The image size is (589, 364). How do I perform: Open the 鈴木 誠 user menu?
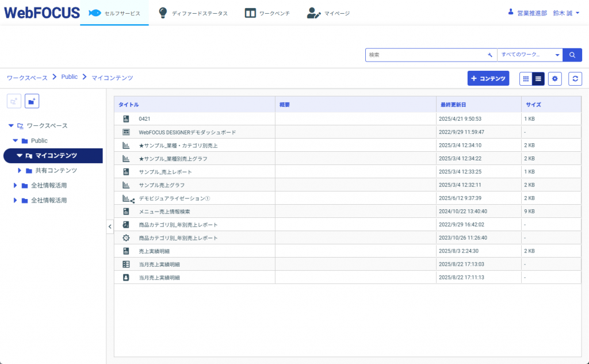(565, 13)
